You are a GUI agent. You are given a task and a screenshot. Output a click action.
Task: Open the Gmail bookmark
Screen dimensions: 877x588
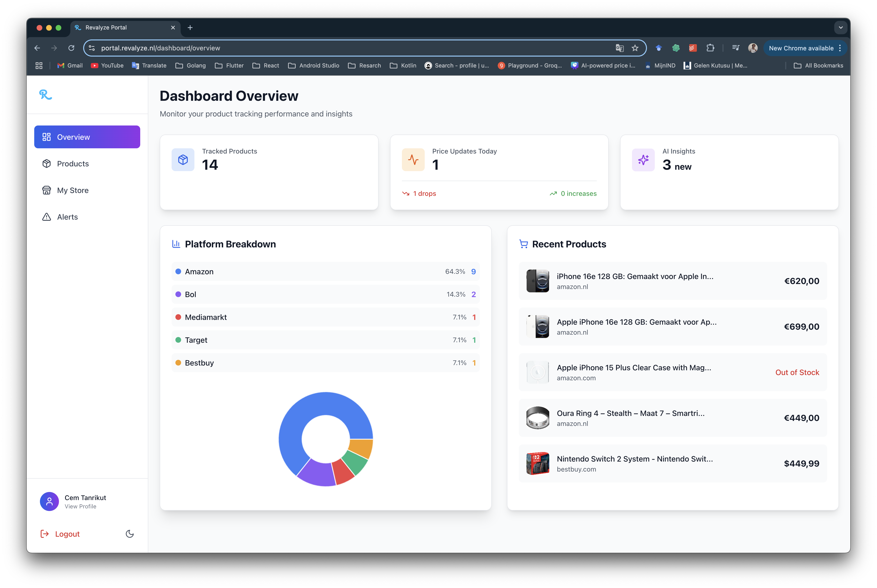[70, 66]
